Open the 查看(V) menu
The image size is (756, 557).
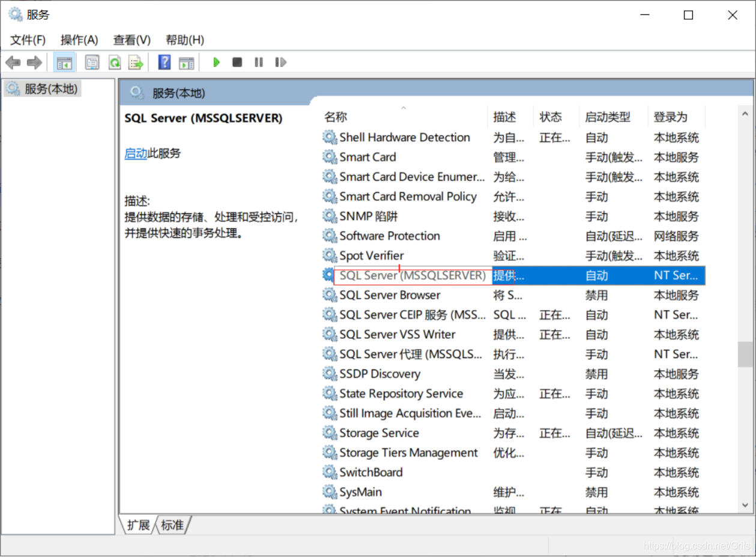pos(132,40)
